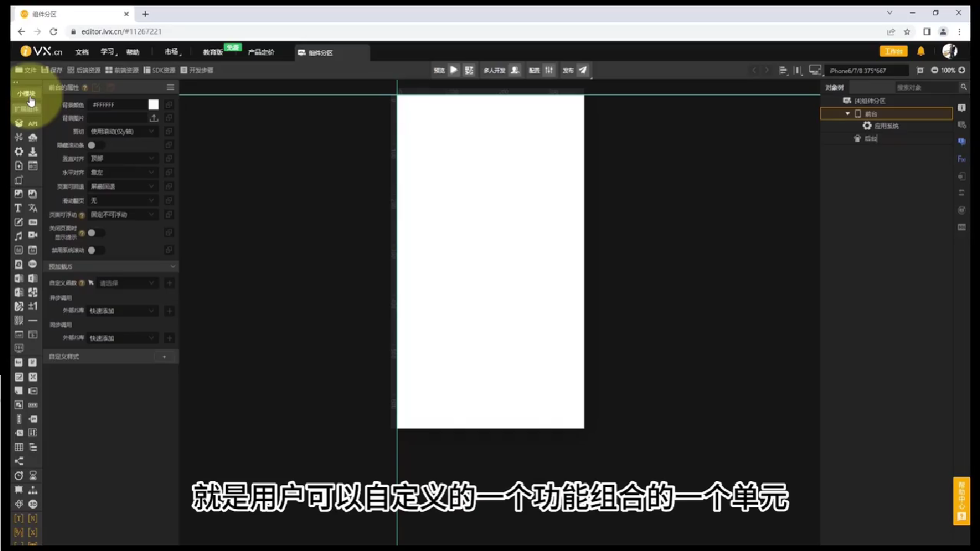Viewport: 980px width, 551px height.
Task: Open the align objects icon
Action: 783,70
